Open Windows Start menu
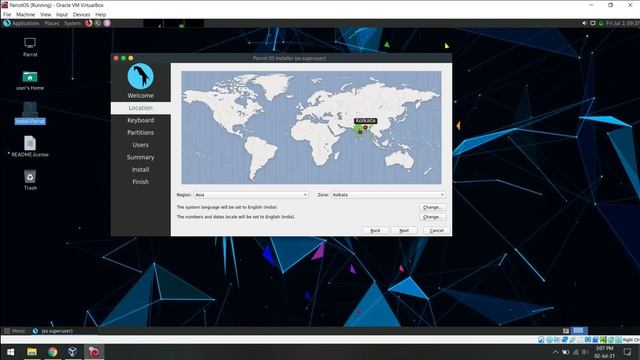This screenshot has width=640, height=360. [x=11, y=352]
